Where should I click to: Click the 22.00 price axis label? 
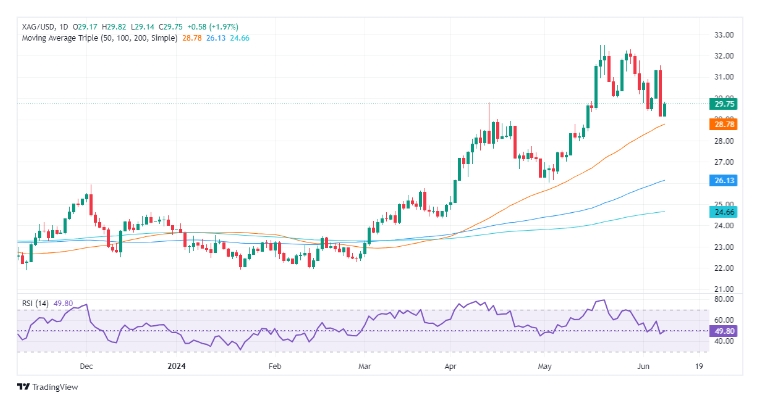point(724,269)
